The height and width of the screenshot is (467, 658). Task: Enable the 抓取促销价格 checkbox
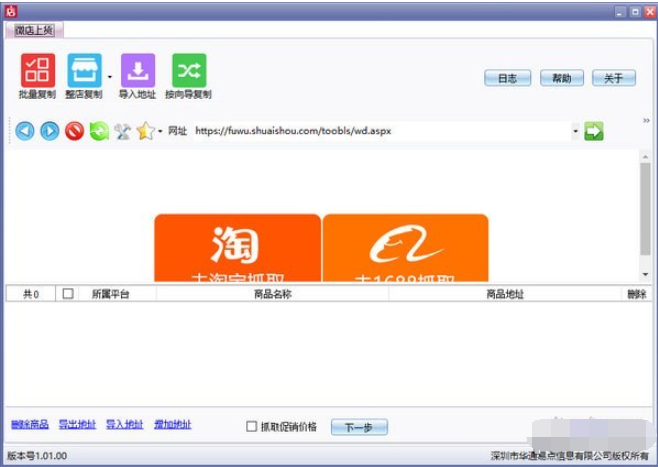pyautogui.click(x=251, y=427)
